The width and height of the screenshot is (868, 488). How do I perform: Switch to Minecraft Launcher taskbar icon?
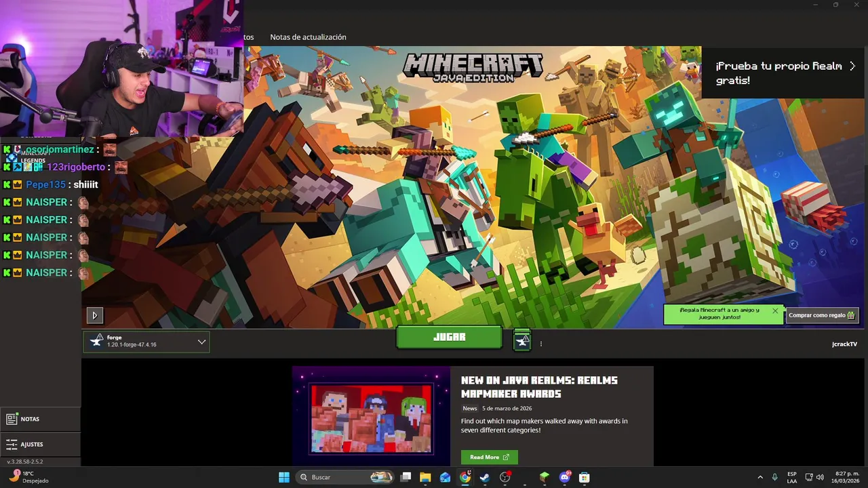544,477
